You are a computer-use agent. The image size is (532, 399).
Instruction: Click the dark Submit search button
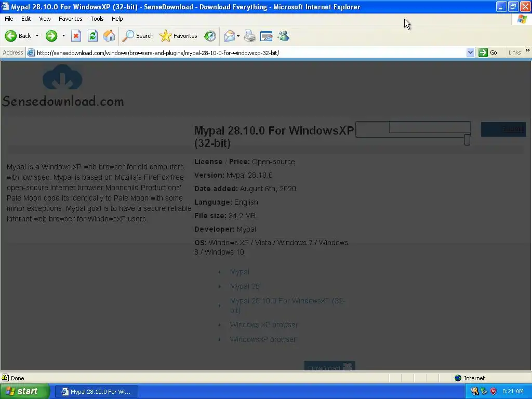503,129
